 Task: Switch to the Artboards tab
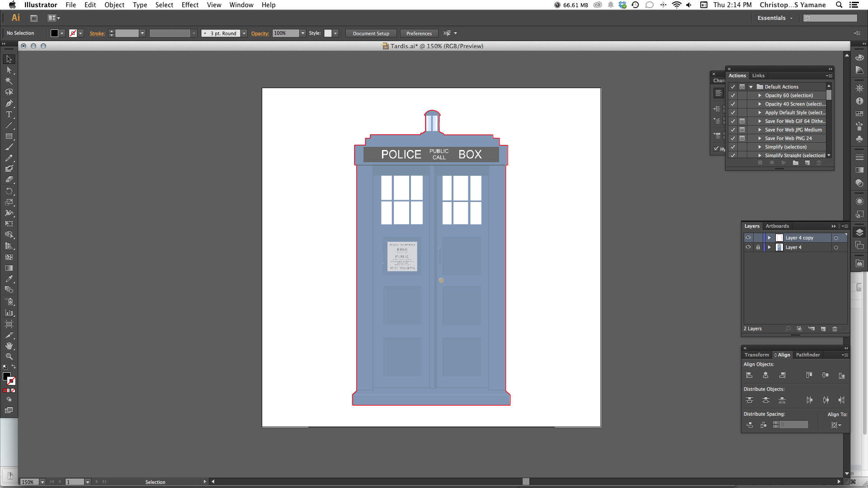[x=777, y=226]
